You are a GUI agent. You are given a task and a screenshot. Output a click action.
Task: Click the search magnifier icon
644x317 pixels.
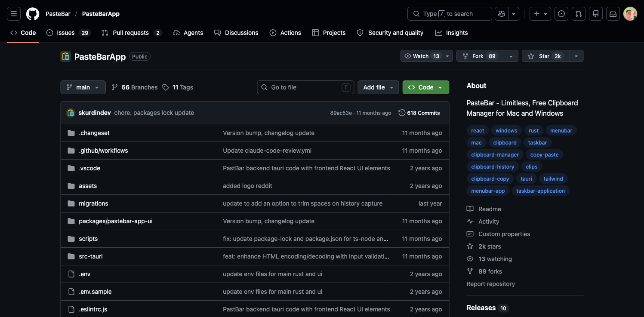pos(416,14)
